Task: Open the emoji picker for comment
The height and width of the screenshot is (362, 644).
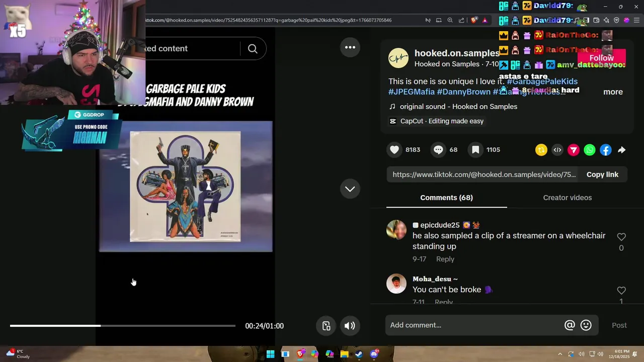Action: coord(586,325)
